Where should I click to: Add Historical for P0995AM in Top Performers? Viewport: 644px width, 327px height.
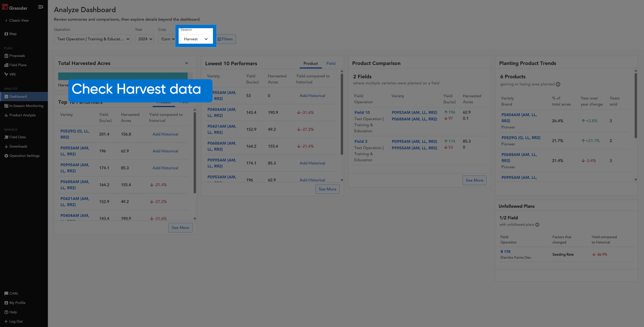point(165,168)
